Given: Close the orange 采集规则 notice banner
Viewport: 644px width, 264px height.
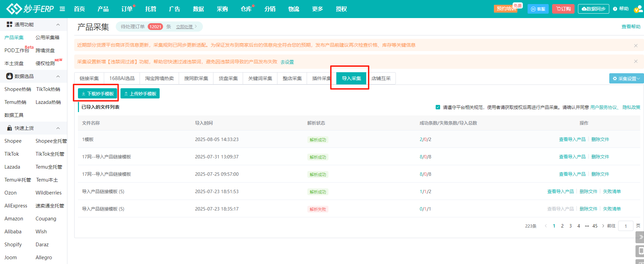Looking at the screenshot, I should pyautogui.click(x=635, y=45).
